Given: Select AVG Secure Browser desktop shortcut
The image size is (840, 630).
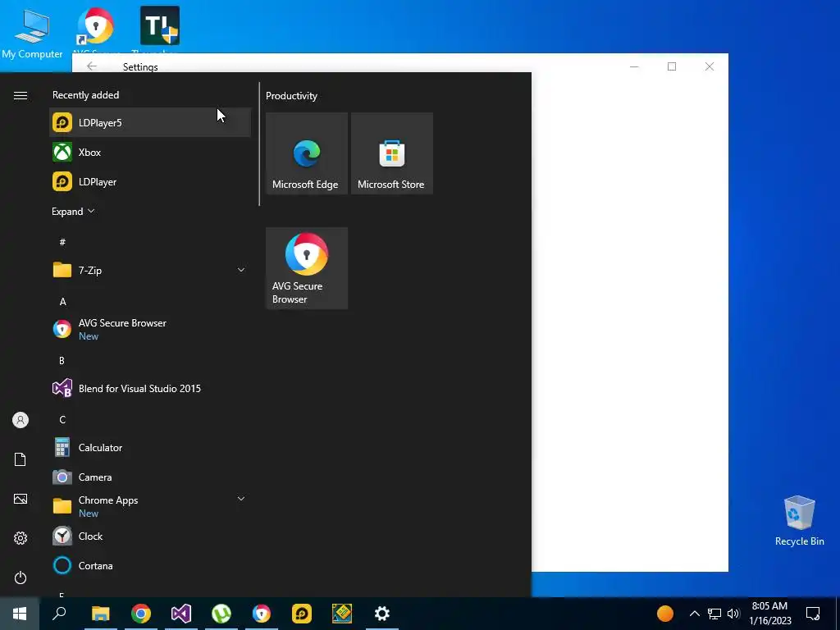Looking at the screenshot, I should (x=95, y=27).
